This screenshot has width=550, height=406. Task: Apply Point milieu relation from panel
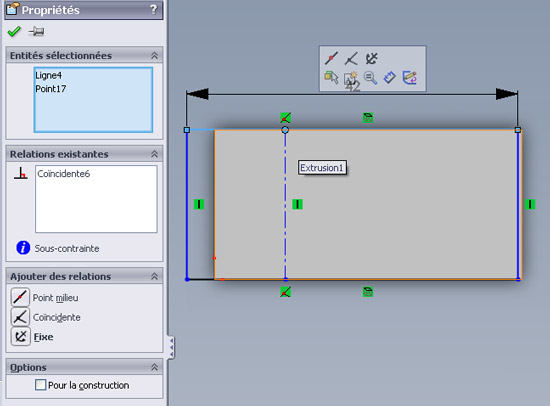[x=20, y=298]
